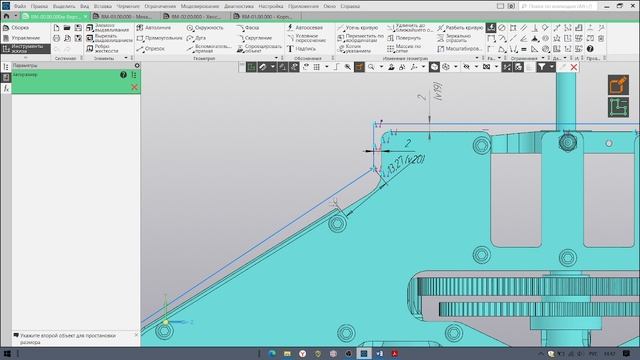Click Массив по сетке array tool
This screenshot has height=360, width=640.
click(403, 49)
